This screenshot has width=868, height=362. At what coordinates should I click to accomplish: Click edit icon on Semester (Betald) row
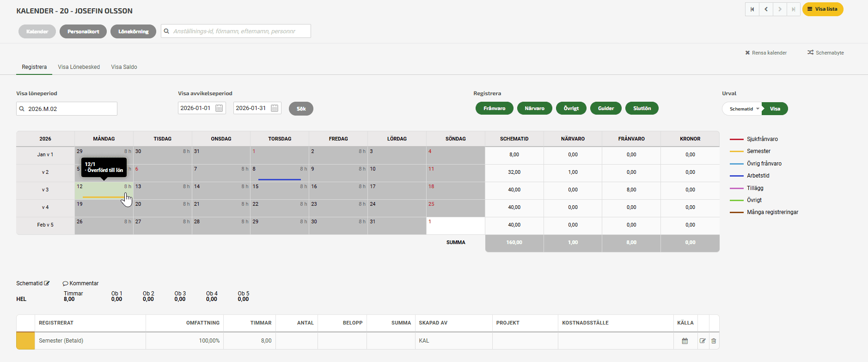(x=703, y=341)
